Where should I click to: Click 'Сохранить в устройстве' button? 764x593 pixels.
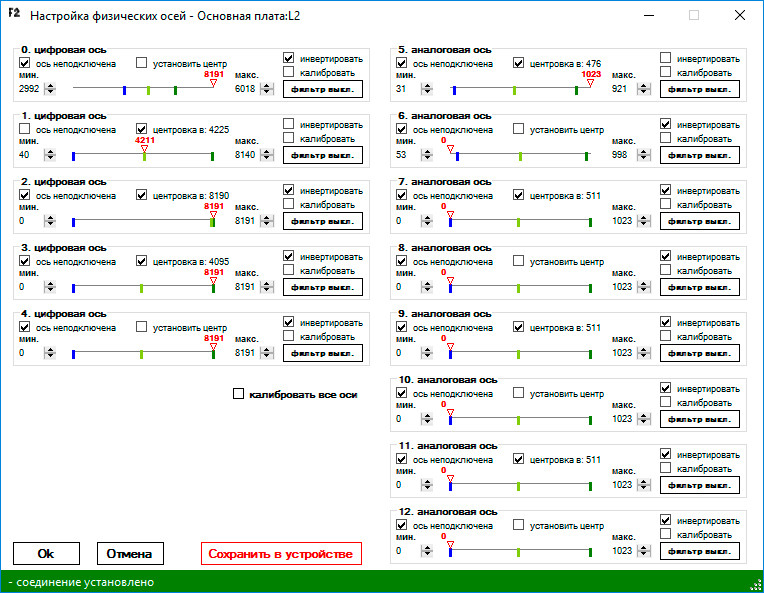pos(281,554)
